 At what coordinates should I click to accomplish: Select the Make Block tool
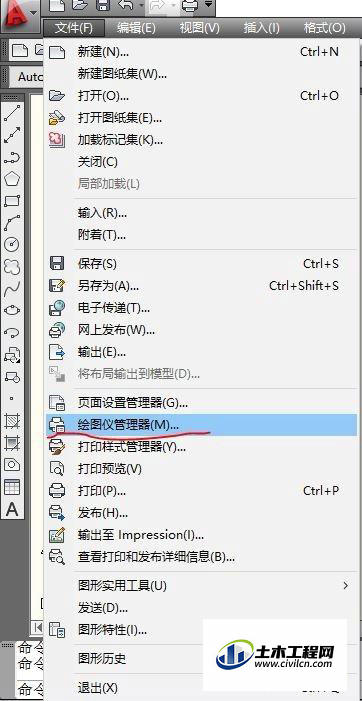pos(12,377)
